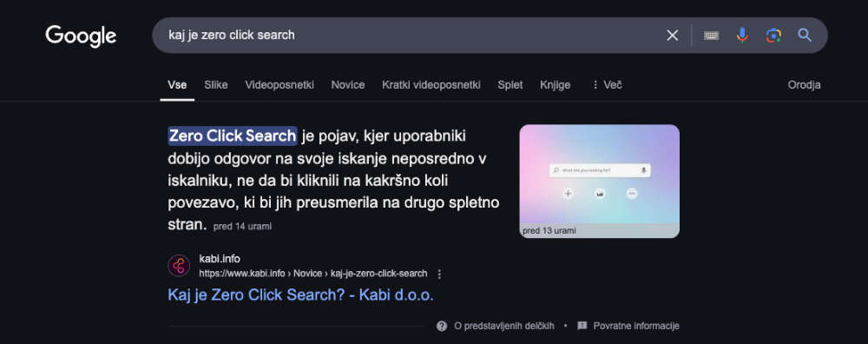Image resolution: width=868 pixels, height=344 pixels.
Task: Click the highlighted 'Zero Click Search' snippet text
Action: [233, 136]
